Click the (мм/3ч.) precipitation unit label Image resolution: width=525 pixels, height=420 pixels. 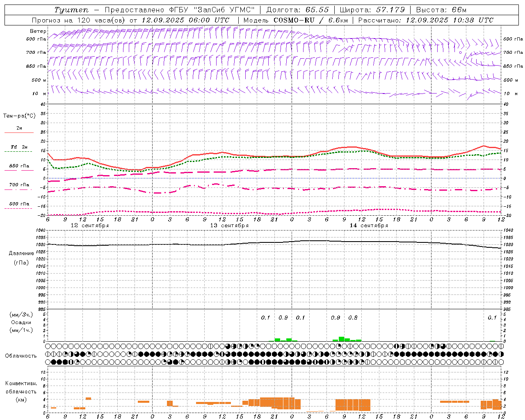coord(21,315)
